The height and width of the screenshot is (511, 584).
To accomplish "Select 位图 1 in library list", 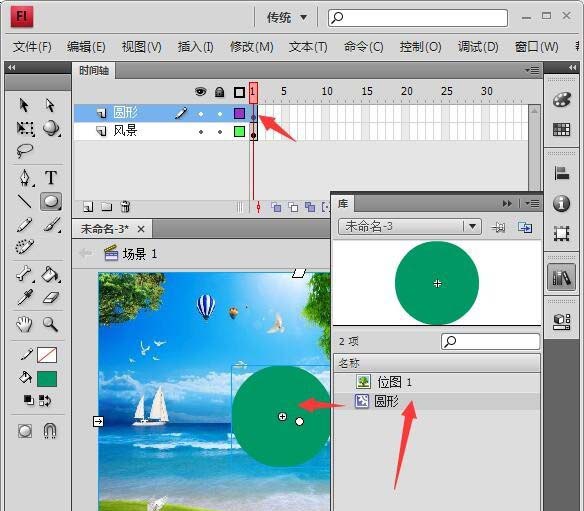I will pos(437,382).
